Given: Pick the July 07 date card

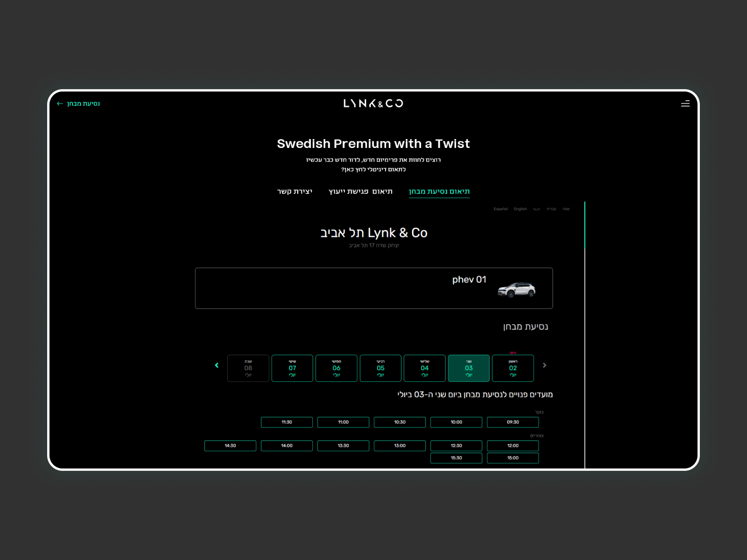Looking at the screenshot, I should (292, 368).
